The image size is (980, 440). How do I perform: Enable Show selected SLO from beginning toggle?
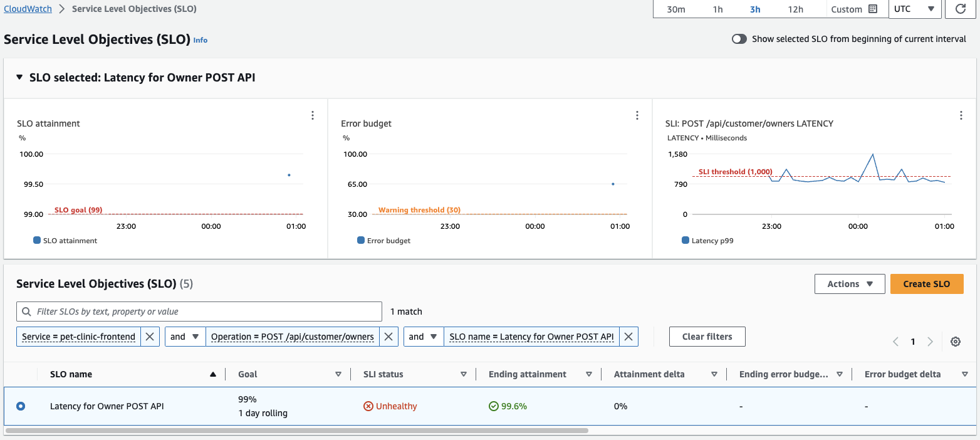pos(739,38)
